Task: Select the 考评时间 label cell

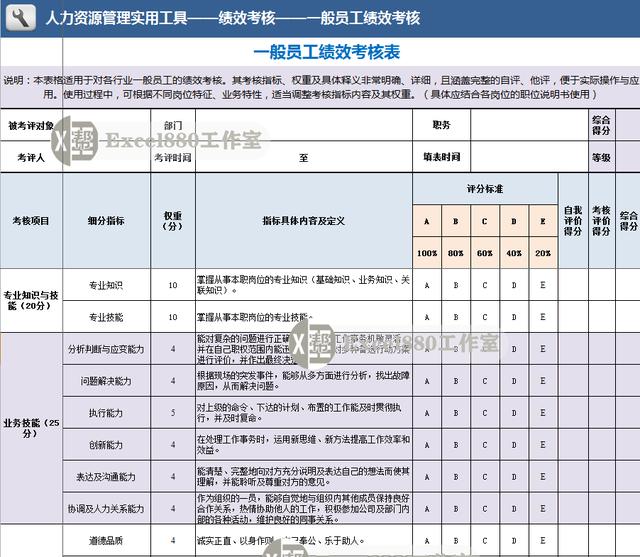Action: tap(173, 157)
